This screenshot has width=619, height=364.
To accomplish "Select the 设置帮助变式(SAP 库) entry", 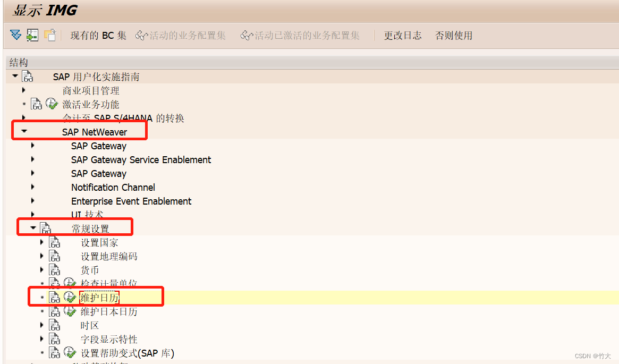I will (x=128, y=353).
